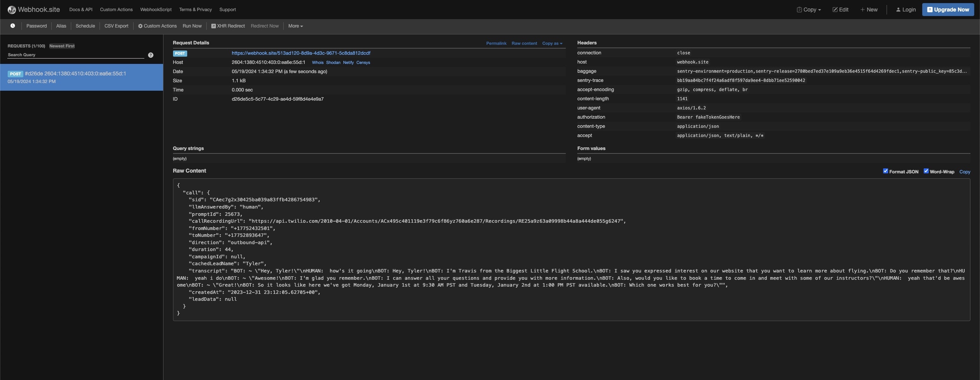Click the connection header value close
Screen dimensions: 980x380
[683, 53]
